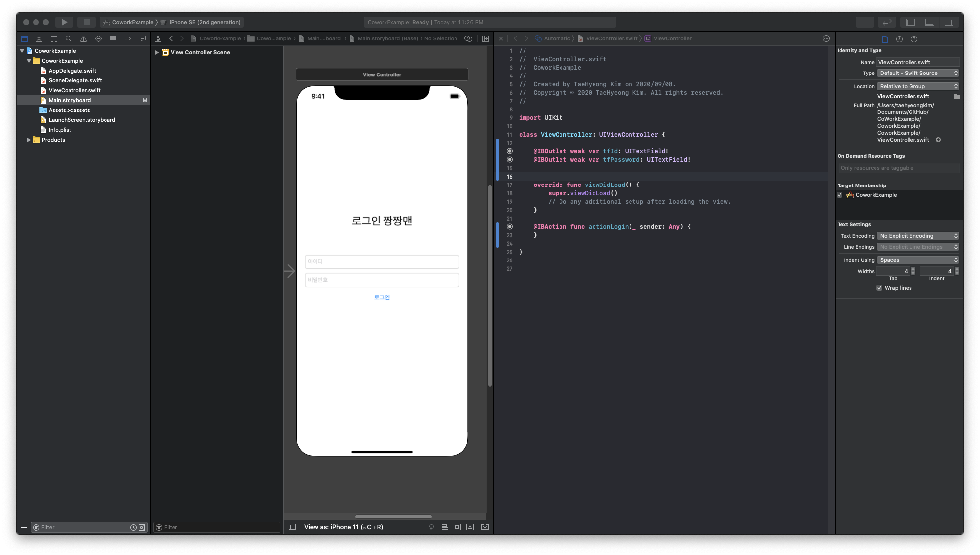Open the Find navigator magnifier icon
Screen dimensions: 980x555
click(69, 38)
